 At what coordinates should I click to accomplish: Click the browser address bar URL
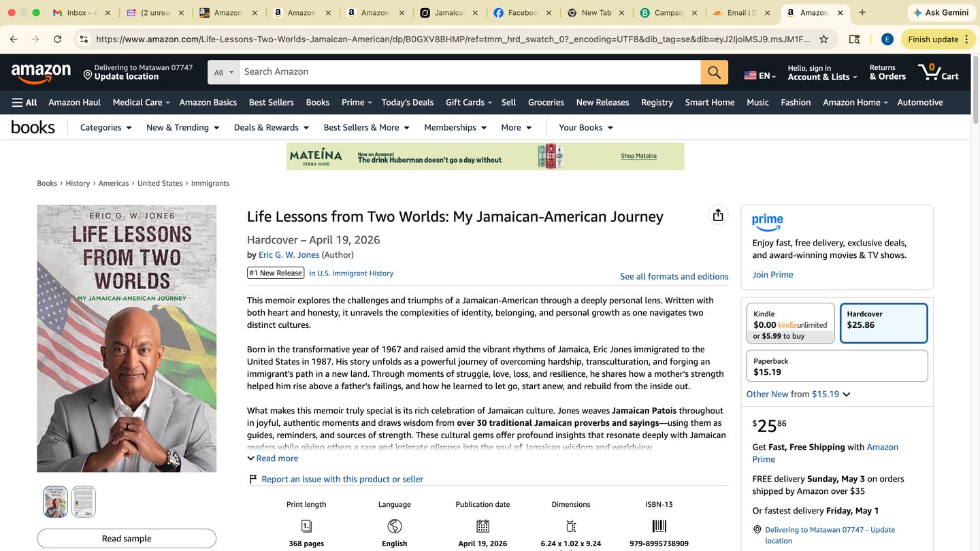[453, 39]
